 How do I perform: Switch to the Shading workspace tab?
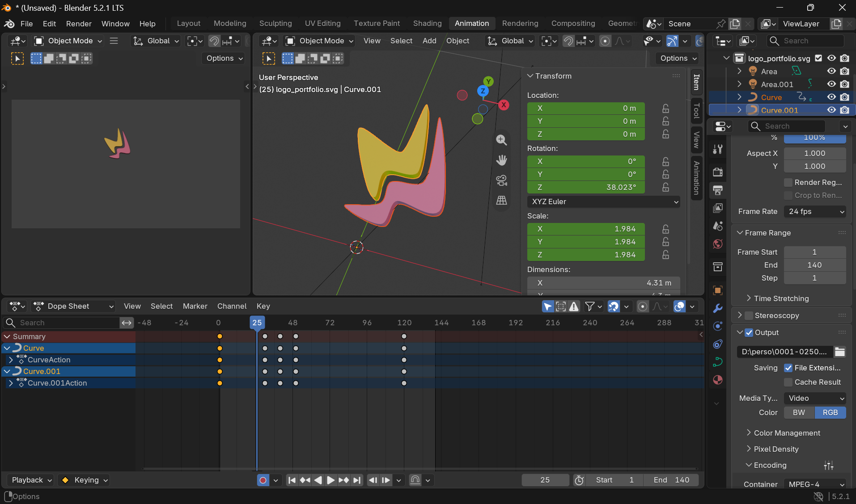(x=427, y=23)
